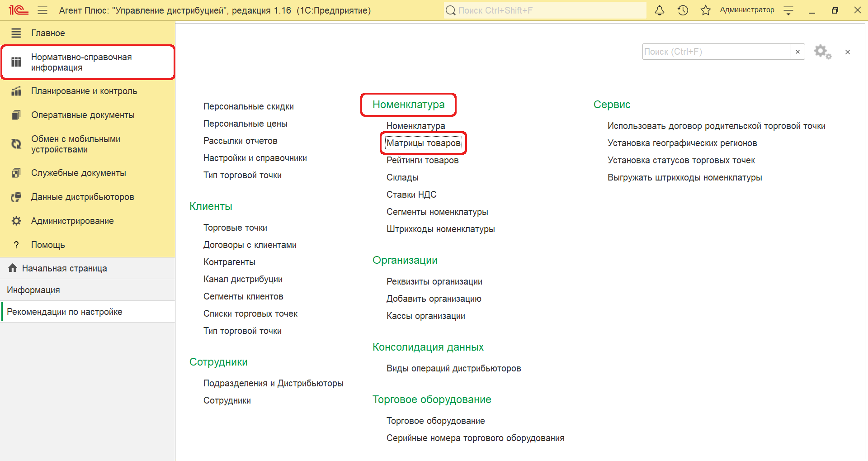
Task: Click Выгружать штрихкоды номенклатуры link
Action: (684, 178)
